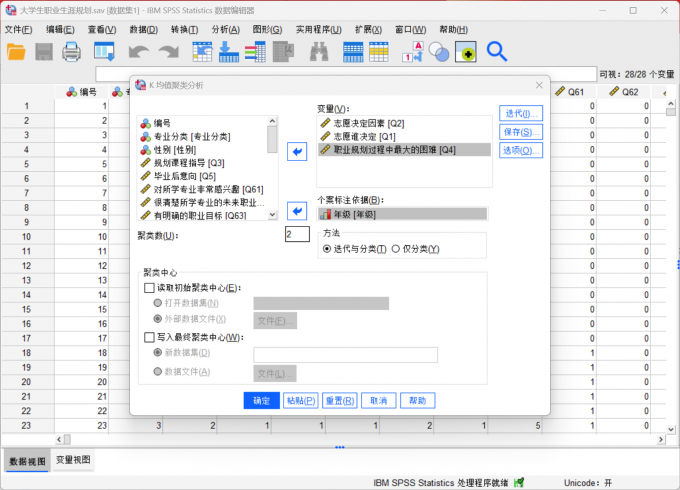This screenshot has height=490, width=680.
Task: Open the 迭代 settings button
Action: tap(520, 114)
